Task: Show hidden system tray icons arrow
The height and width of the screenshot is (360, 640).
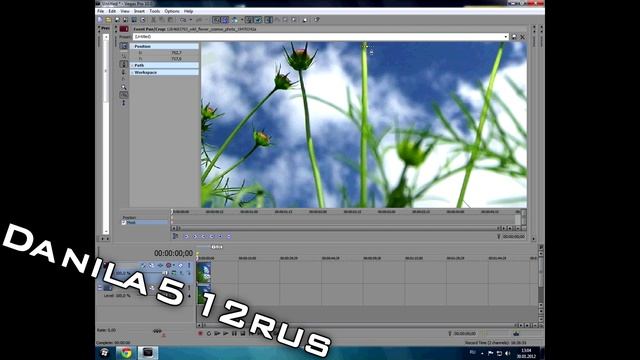Action: point(482,353)
